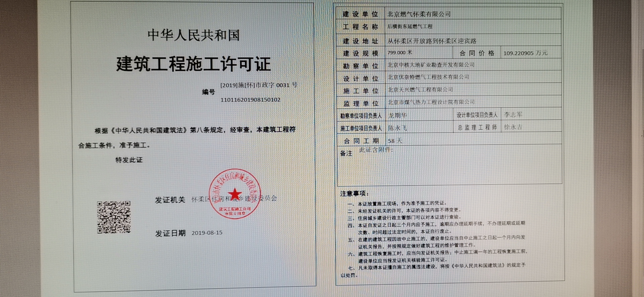644x297 pixels.
Task: Select permit number 110116201908150102
Action: point(250,100)
